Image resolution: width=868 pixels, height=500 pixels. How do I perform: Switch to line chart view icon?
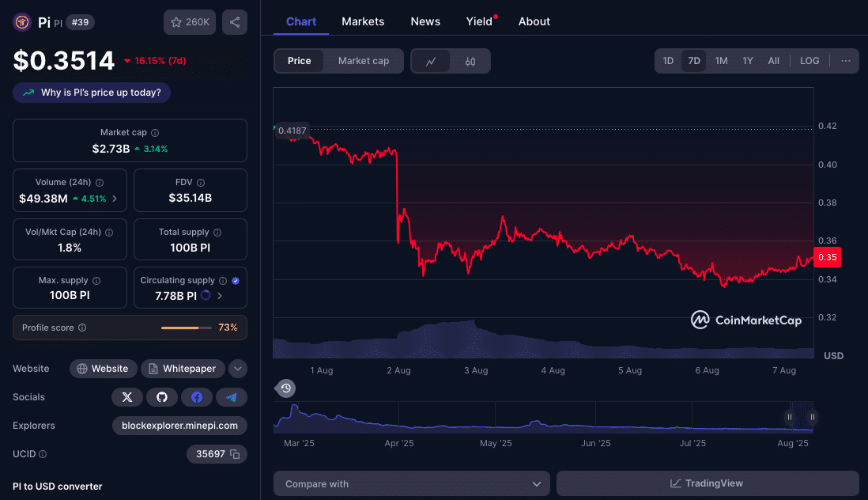coord(431,62)
